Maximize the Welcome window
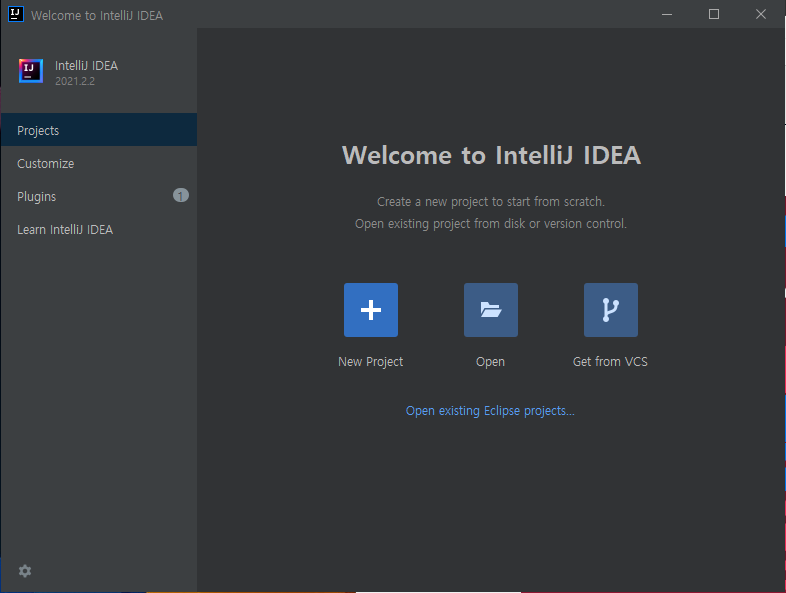Image resolution: width=786 pixels, height=593 pixels. click(714, 15)
